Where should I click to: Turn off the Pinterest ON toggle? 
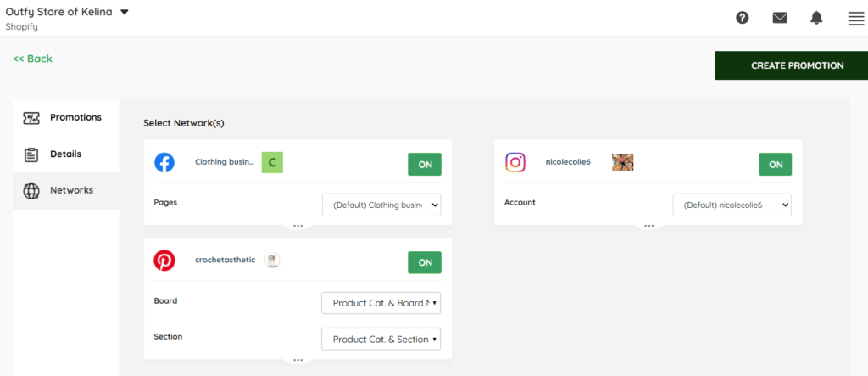tap(425, 262)
